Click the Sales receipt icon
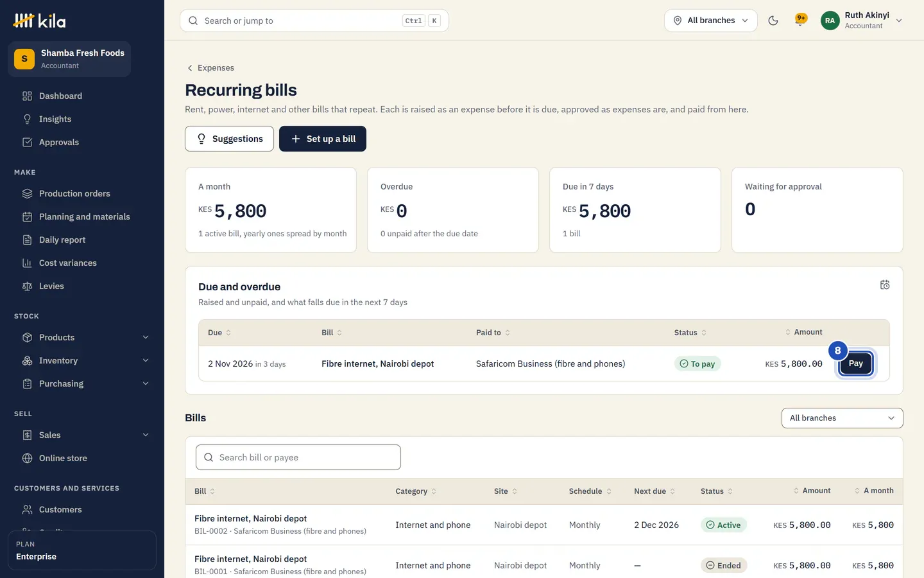 click(x=27, y=435)
